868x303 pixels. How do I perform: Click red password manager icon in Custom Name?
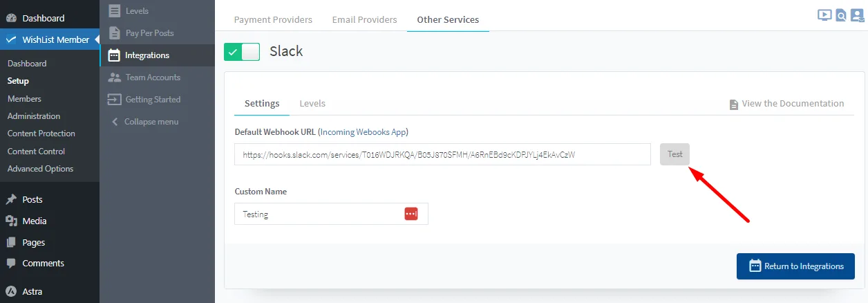[x=411, y=214]
